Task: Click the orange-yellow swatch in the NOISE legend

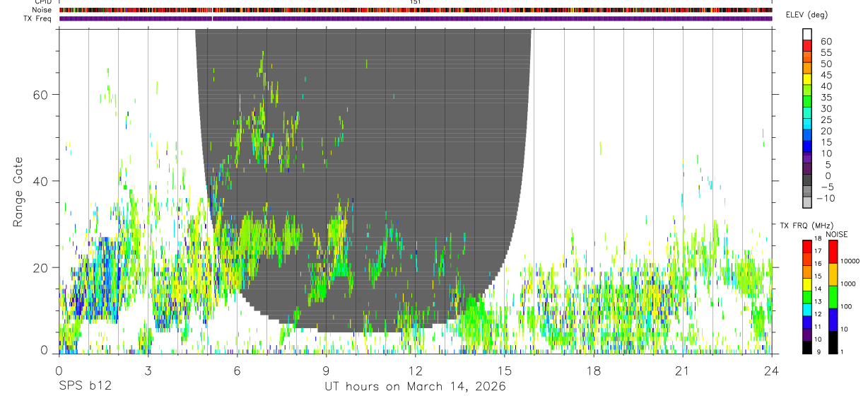Action: [x=833, y=274]
